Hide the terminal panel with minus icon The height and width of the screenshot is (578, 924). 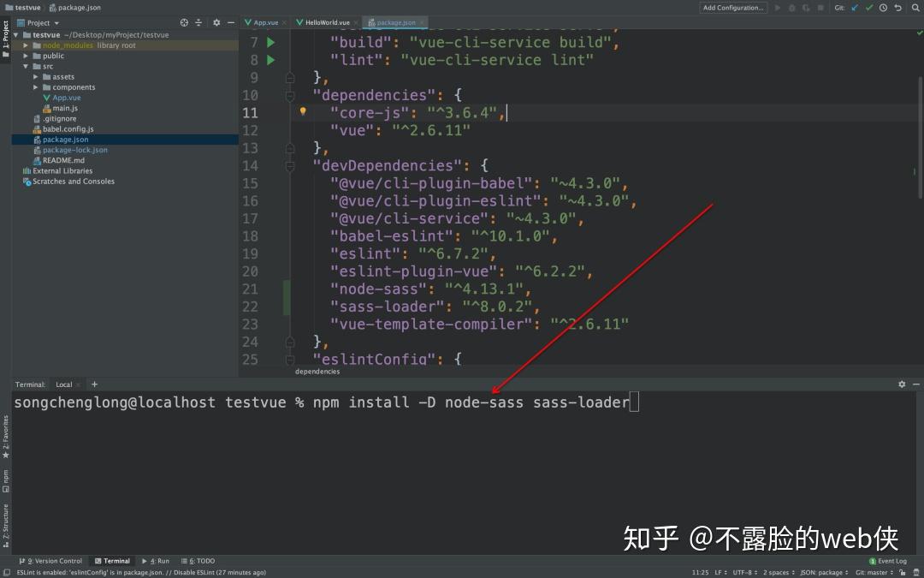(x=916, y=384)
